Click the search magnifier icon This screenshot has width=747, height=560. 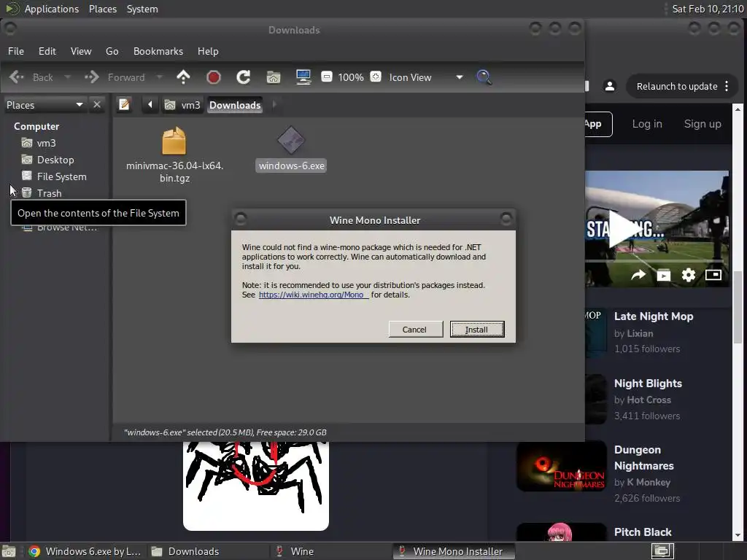[484, 77]
